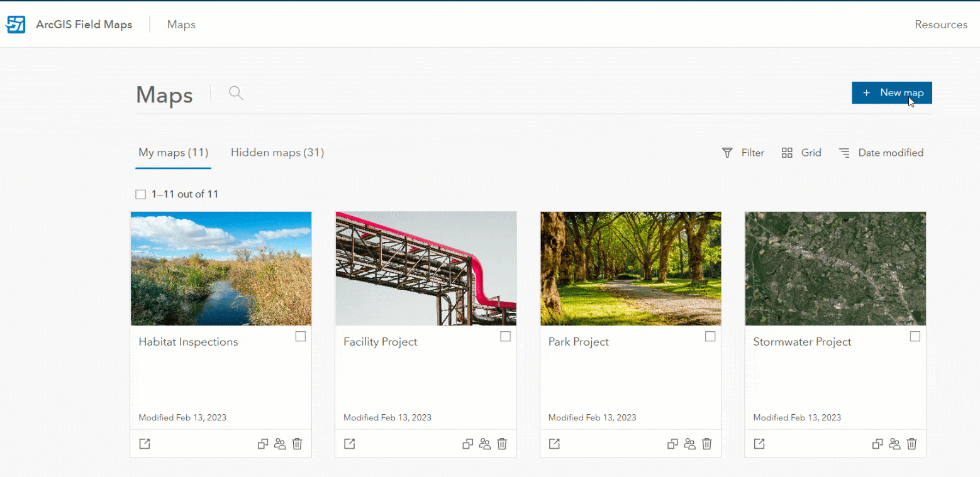This screenshot has width=980, height=477.
Task: Open the Habitat Inspections map in Map Viewer
Action: tap(144, 444)
